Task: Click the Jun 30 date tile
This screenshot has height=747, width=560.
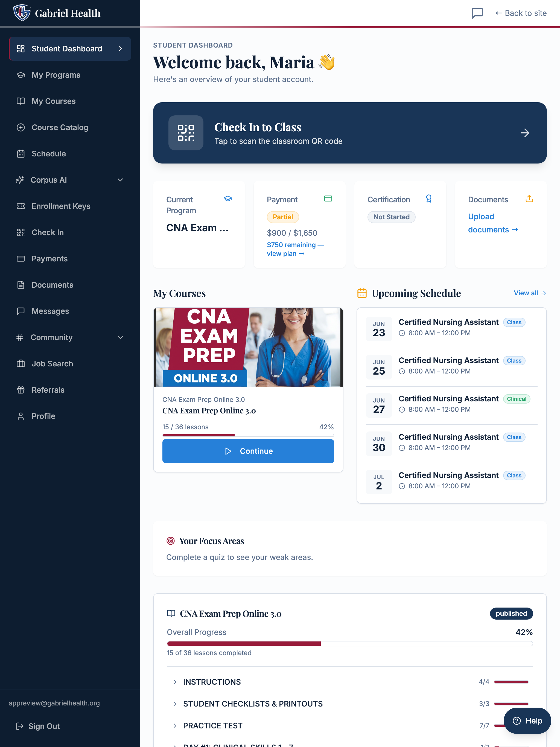Action: [x=379, y=444]
